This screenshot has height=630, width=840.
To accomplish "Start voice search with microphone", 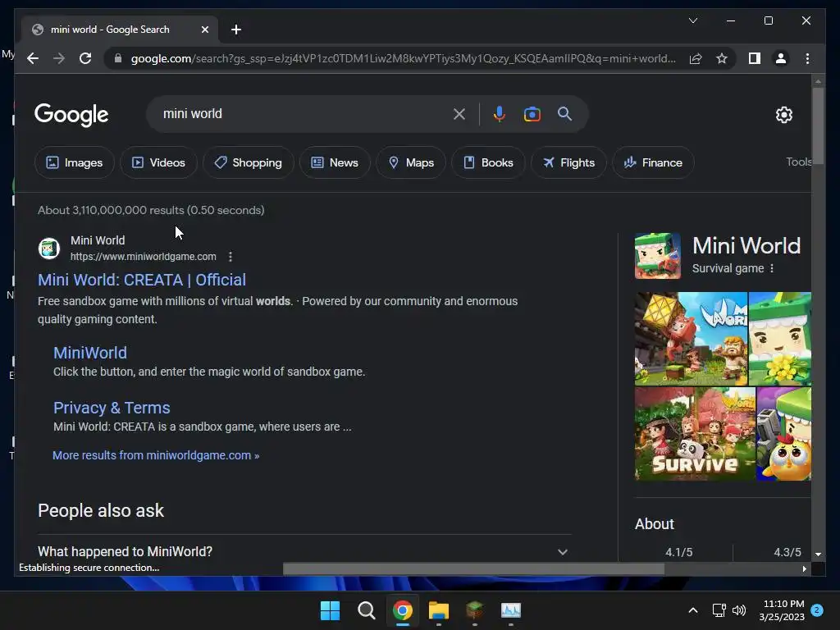I will click(499, 113).
